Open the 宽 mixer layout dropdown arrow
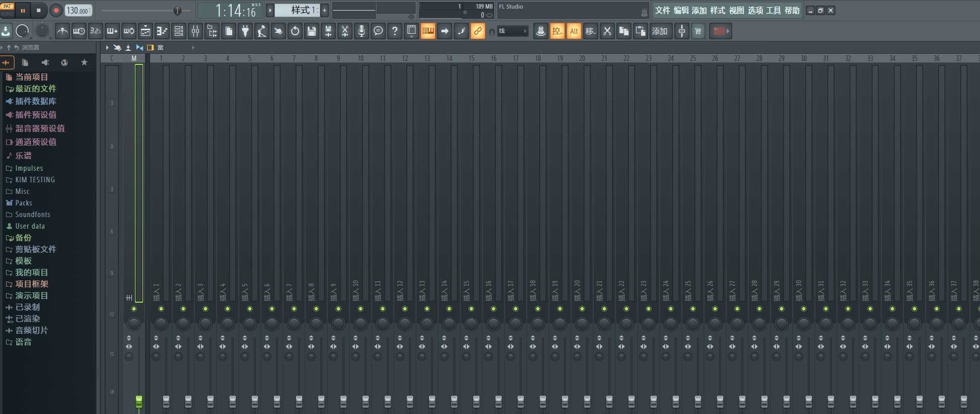The image size is (980, 414). click(x=193, y=47)
